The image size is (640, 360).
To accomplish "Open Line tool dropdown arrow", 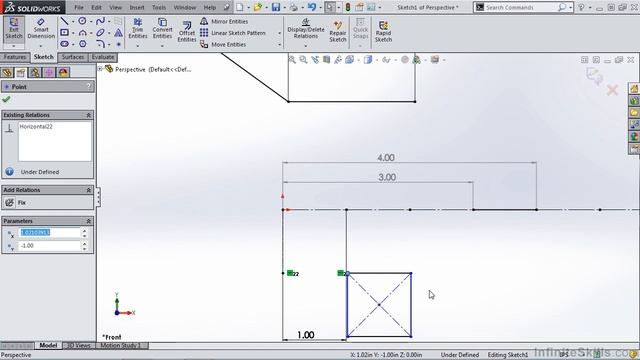I will point(73,21).
